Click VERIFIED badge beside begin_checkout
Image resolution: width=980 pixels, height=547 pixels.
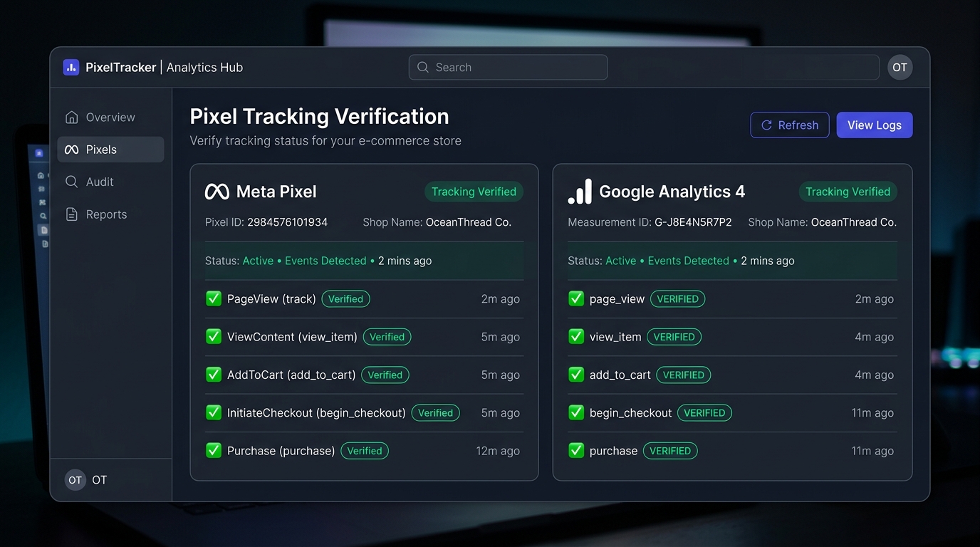coord(704,412)
